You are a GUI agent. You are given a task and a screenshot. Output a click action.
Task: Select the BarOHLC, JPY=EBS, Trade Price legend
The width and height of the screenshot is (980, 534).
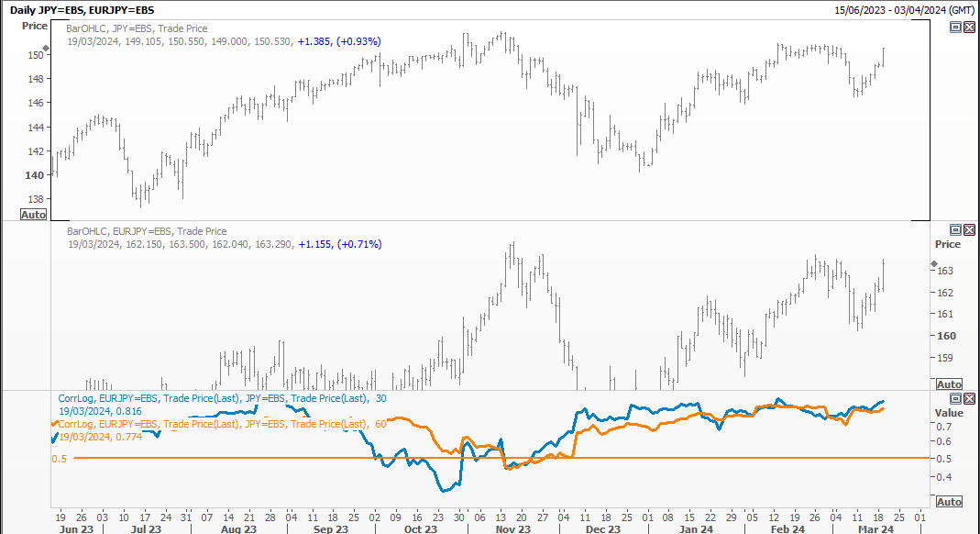pyautogui.click(x=137, y=28)
